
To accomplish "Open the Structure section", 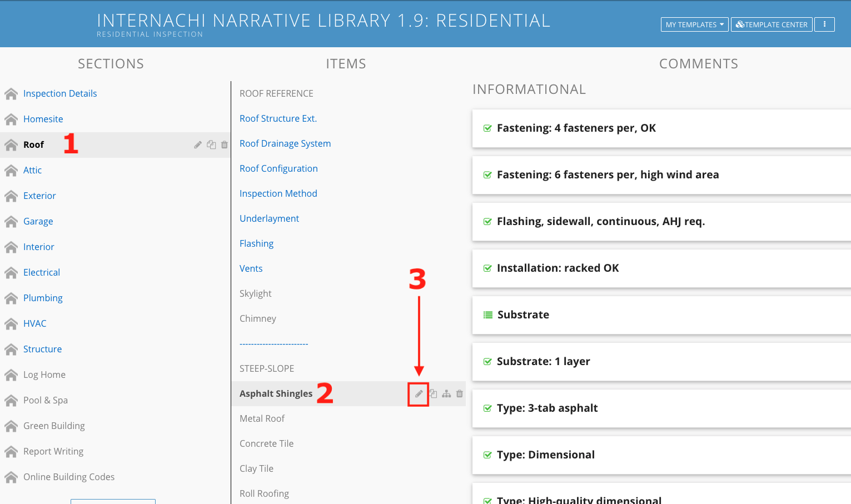I will click(42, 349).
